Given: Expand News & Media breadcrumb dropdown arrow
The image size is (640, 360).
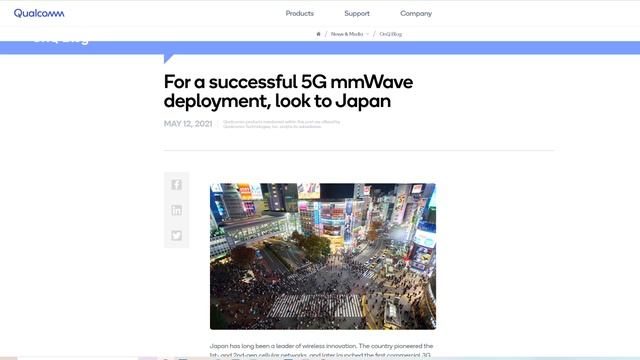Looking at the screenshot, I should pyautogui.click(x=367, y=34).
